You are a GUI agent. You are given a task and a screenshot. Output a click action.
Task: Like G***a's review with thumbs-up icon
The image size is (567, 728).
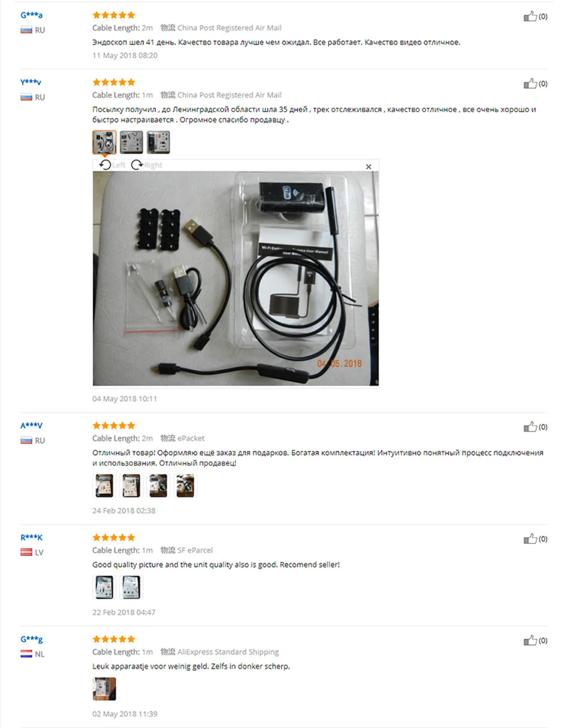tap(530, 16)
